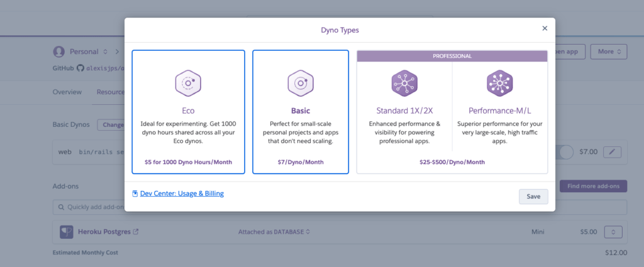Click the PROFESSIONAL header banner

point(452,56)
